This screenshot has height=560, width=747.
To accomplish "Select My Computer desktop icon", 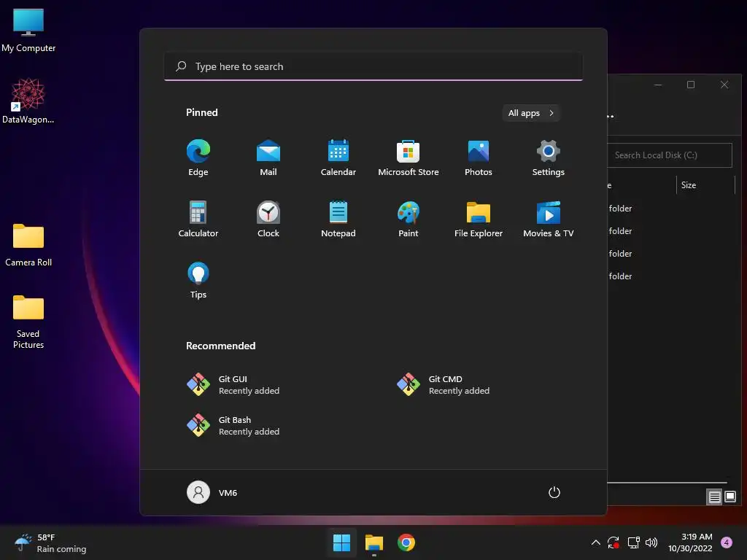I will [x=28, y=29].
